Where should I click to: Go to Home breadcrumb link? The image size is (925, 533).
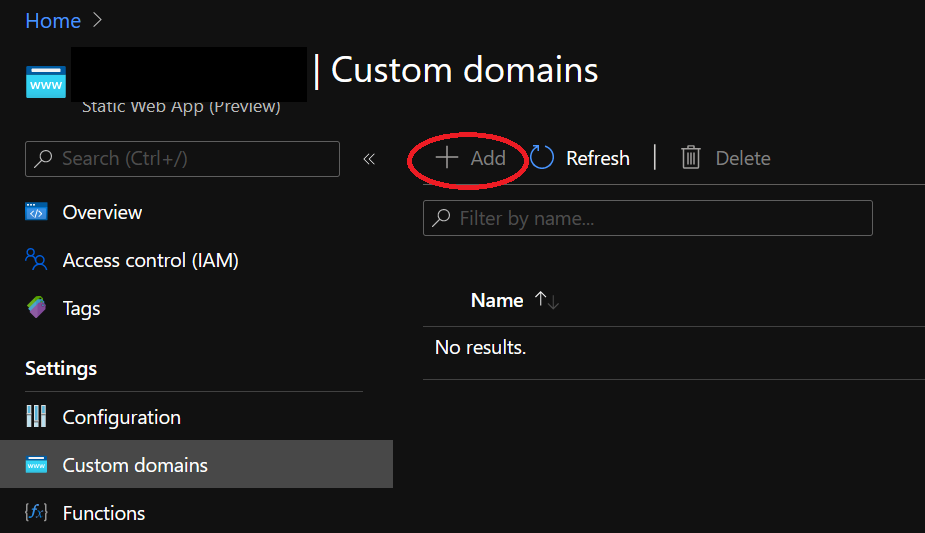pos(53,21)
